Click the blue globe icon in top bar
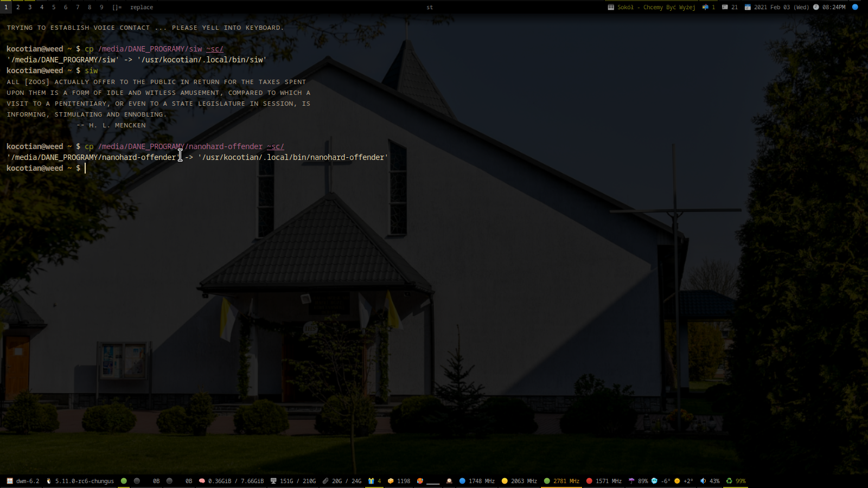The image size is (868, 488). click(x=855, y=7)
